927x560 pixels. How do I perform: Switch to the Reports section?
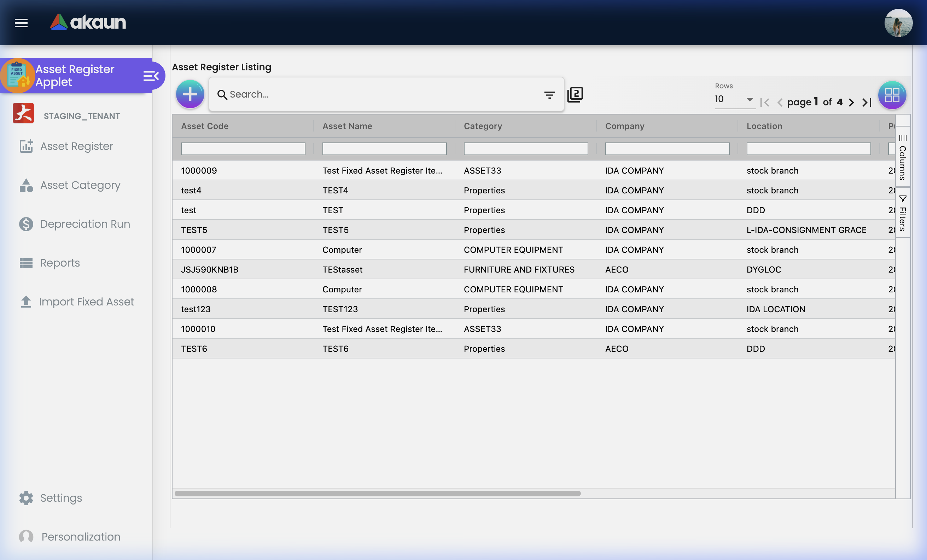pos(59,263)
